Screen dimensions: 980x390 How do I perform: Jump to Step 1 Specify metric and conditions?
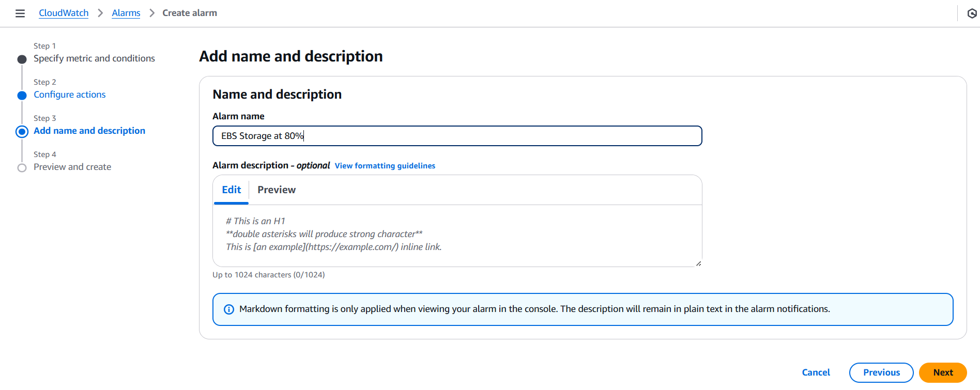coord(94,58)
